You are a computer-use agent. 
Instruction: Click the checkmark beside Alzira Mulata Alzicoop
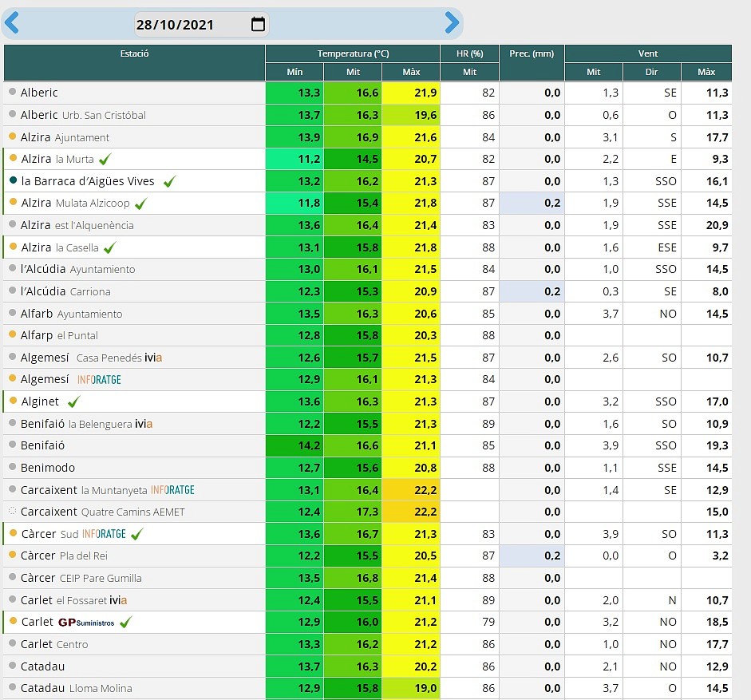(140, 204)
